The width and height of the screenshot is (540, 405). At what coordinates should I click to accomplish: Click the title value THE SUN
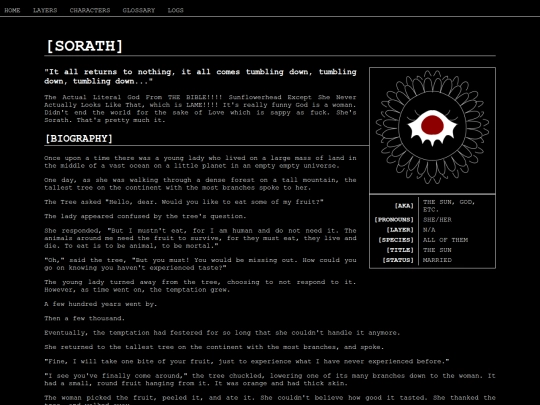coord(437,250)
